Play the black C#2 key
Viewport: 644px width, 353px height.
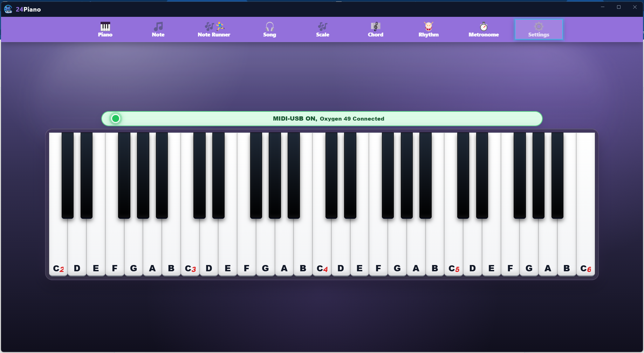click(x=68, y=175)
